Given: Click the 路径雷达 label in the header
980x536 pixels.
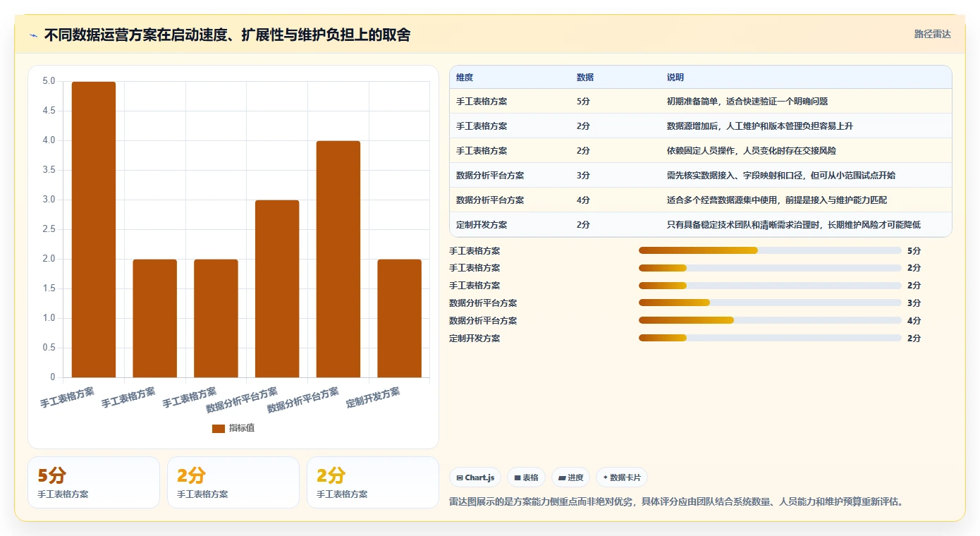Looking at the screenshot, I should pyautogui.click(x=933, y=34).
